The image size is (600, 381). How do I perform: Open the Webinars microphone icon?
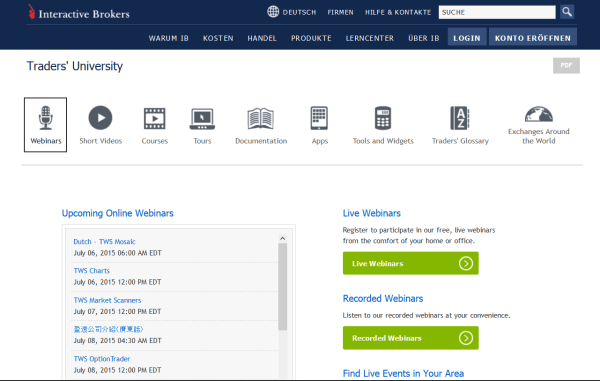pos(46,118)
